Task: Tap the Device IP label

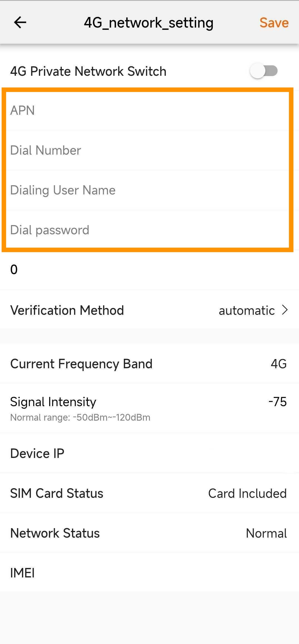Action: [x=37, y=453]
